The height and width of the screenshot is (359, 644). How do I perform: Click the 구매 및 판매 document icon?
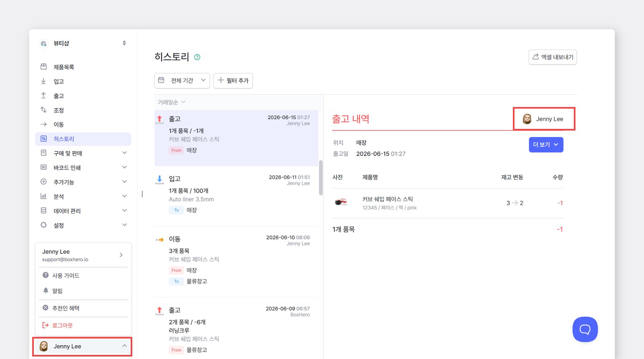point(43,153)
